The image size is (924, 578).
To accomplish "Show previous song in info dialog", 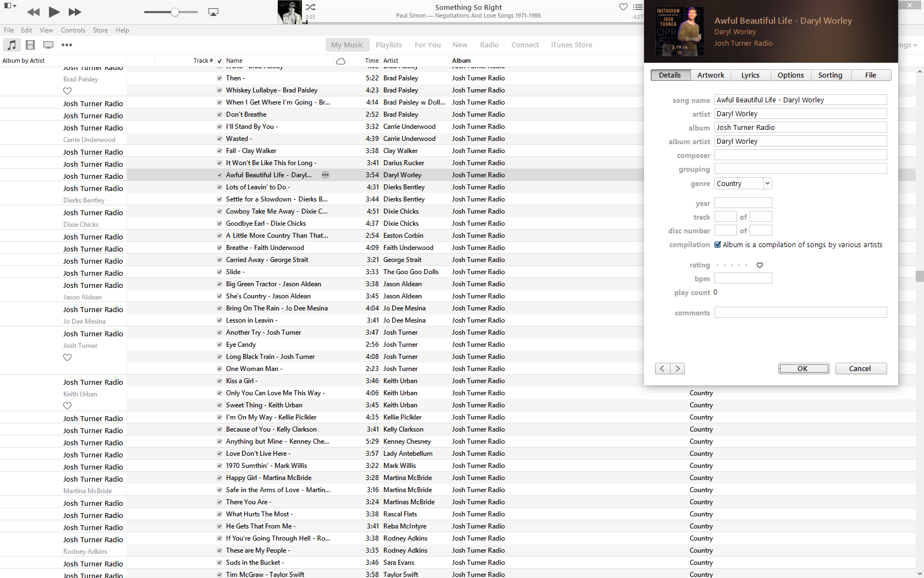I will pos(662,369).
